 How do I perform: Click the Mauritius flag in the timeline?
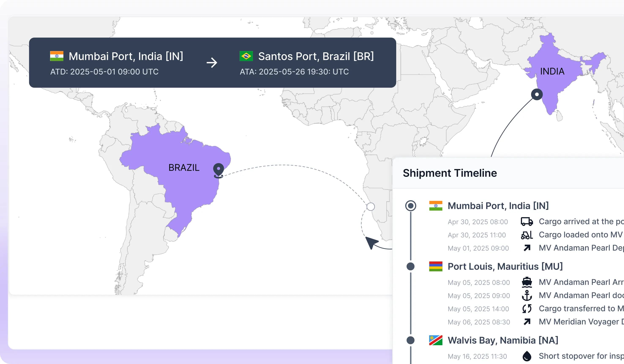coord(436,267)
